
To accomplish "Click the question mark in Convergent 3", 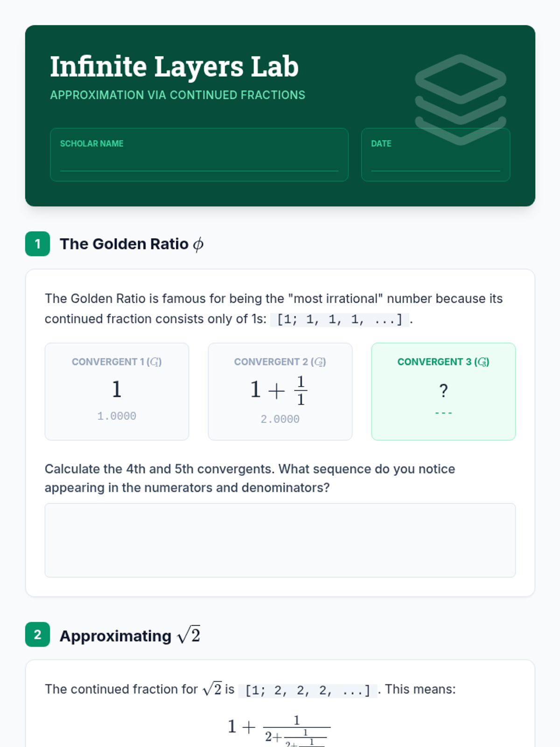I will point(443,390).
